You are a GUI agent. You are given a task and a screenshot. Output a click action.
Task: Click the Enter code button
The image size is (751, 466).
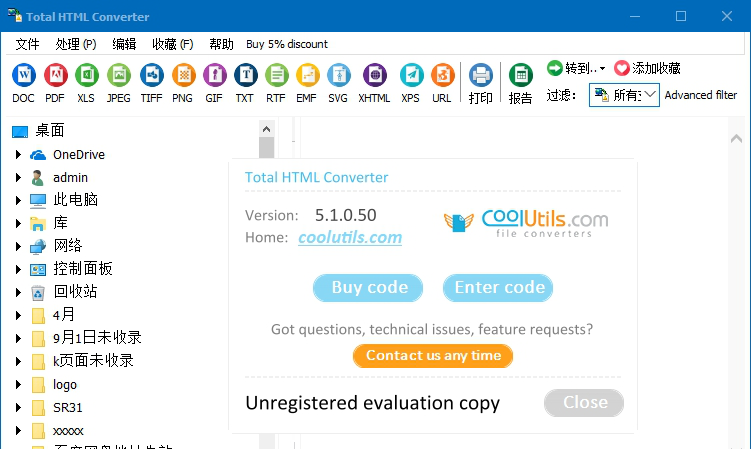point(498,288)
